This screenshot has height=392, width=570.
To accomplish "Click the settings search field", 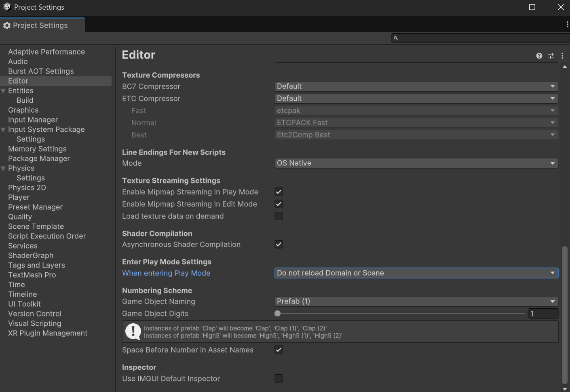I will click(480, 38).
